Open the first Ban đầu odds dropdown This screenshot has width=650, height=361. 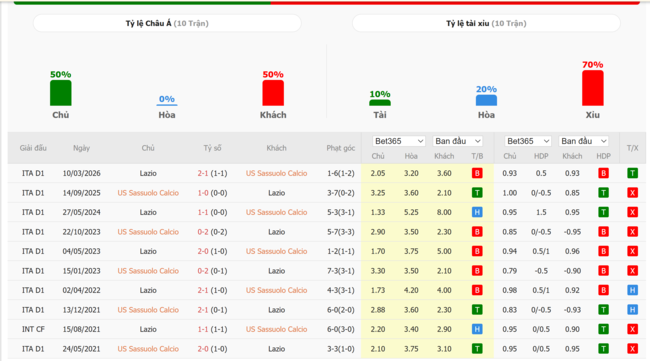point(458,141)
